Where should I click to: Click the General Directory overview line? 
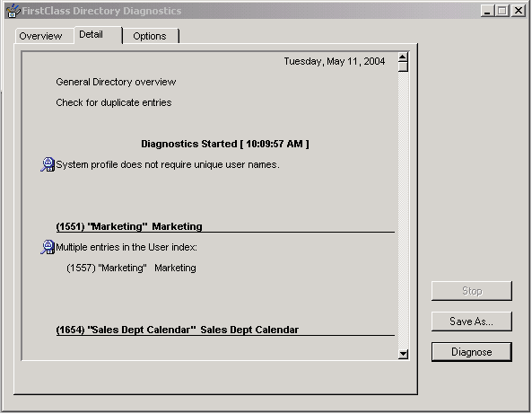[116, 82]
